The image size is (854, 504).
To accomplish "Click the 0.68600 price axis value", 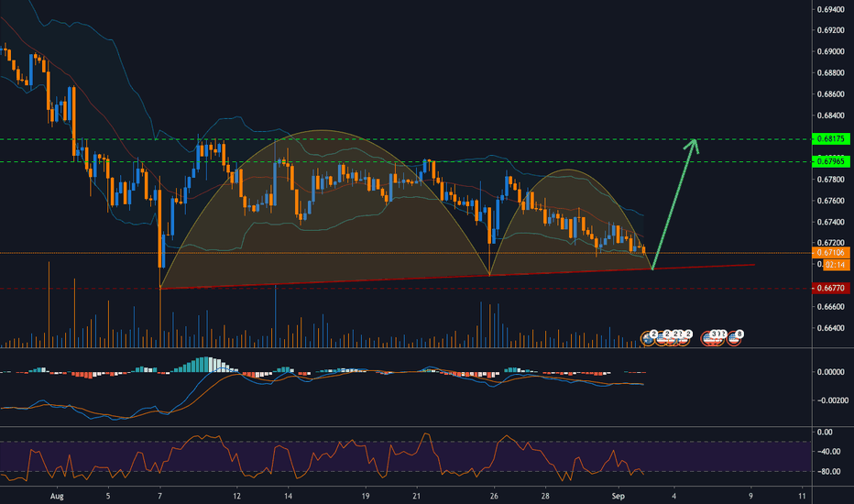I will point(830,94).
